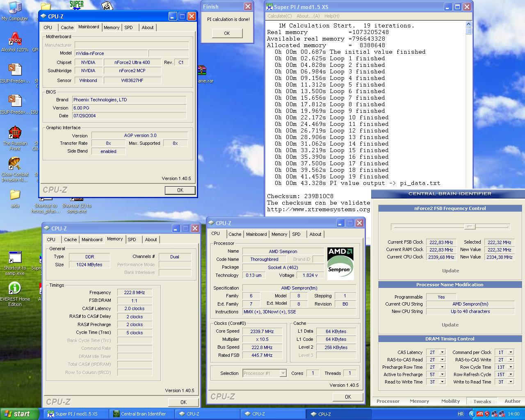Select Shortcut to samp.exe icon above EVEREST
Image resolution: width=525 pixels, height=420 pixels.
[x=15, y=263]
